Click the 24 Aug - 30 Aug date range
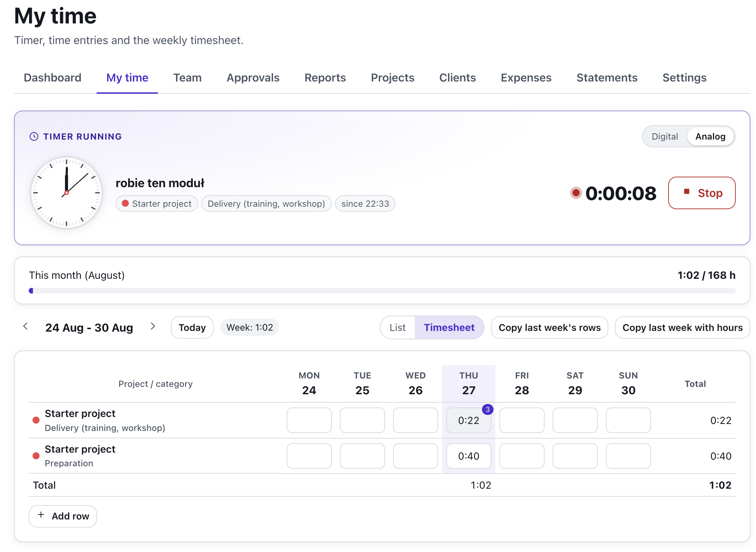 click(89, 328)
